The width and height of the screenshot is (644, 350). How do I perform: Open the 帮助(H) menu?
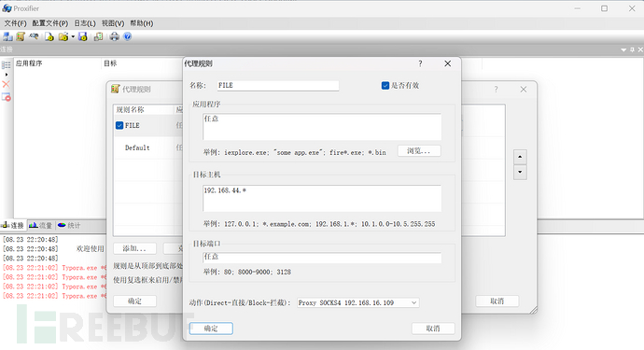click(x=142, y=23)
